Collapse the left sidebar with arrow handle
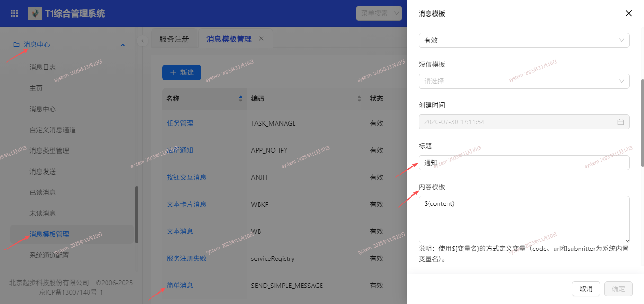 (143, 41)
